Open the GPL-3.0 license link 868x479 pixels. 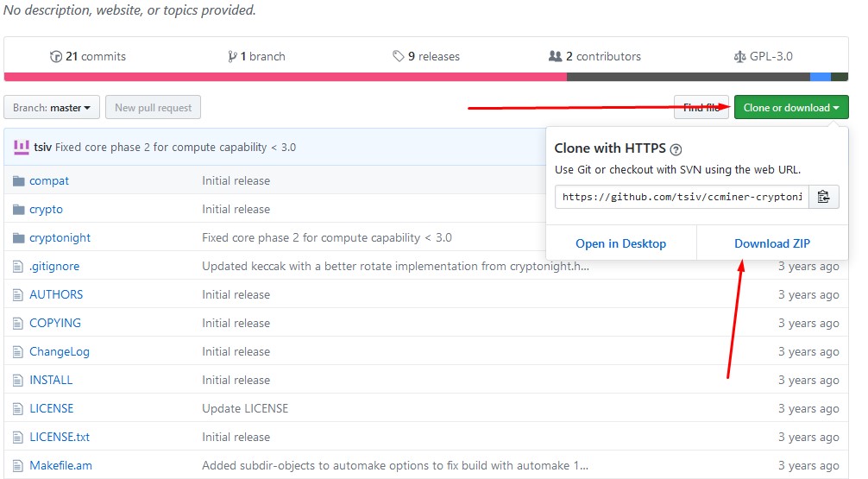click(764, 56)
